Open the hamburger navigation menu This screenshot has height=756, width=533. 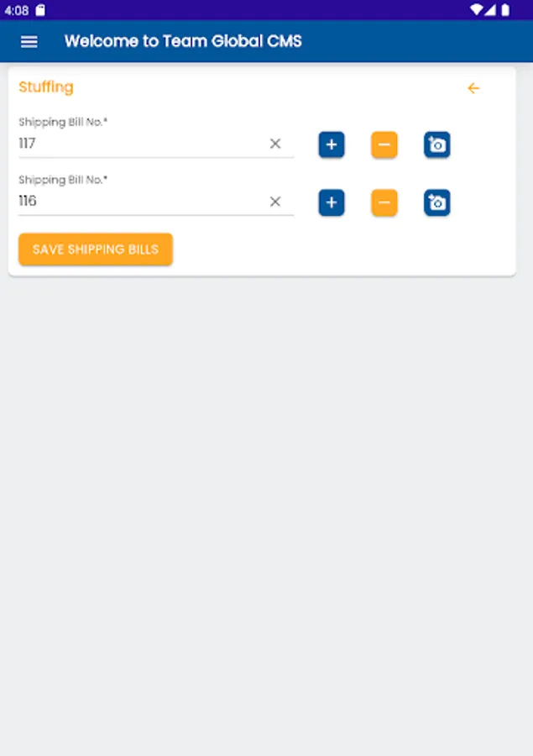pyautogui.click(x=29, y=41)
